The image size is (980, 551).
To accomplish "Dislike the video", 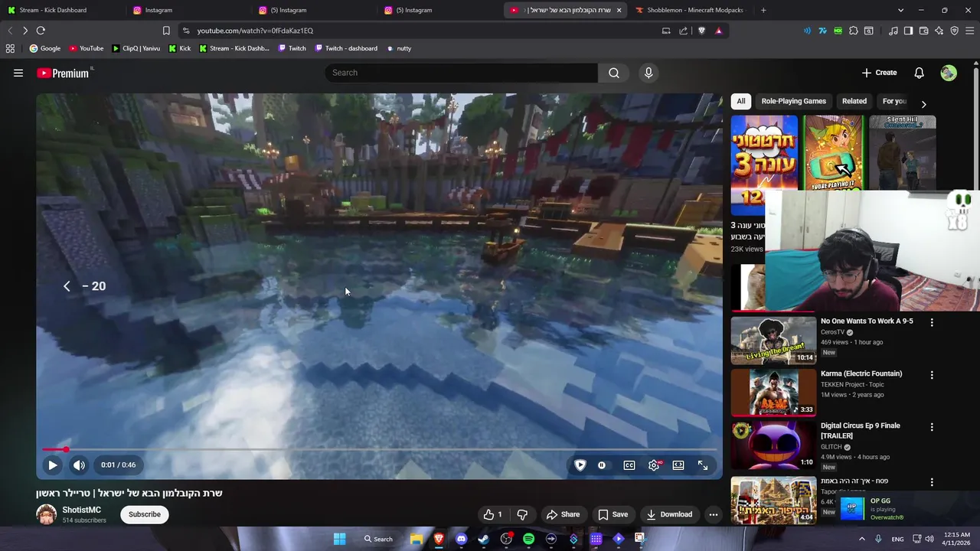I will point(522,514).
